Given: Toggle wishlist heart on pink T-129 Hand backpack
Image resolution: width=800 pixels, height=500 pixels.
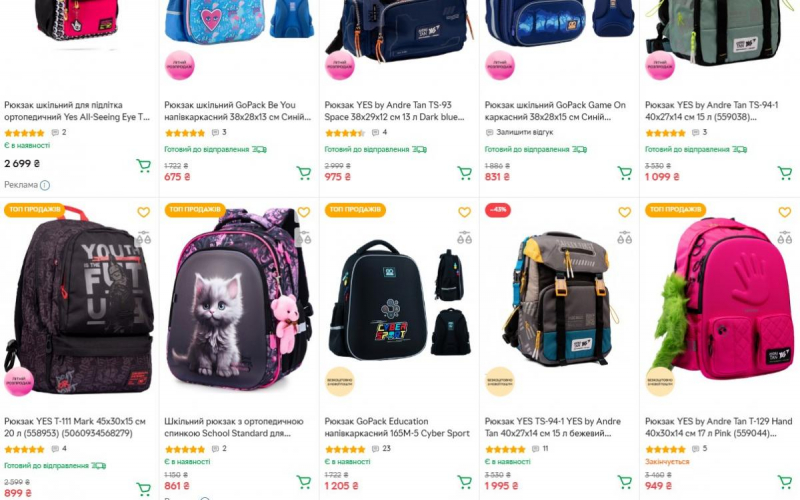Looking at the screenshot, I should pos(784,212).
